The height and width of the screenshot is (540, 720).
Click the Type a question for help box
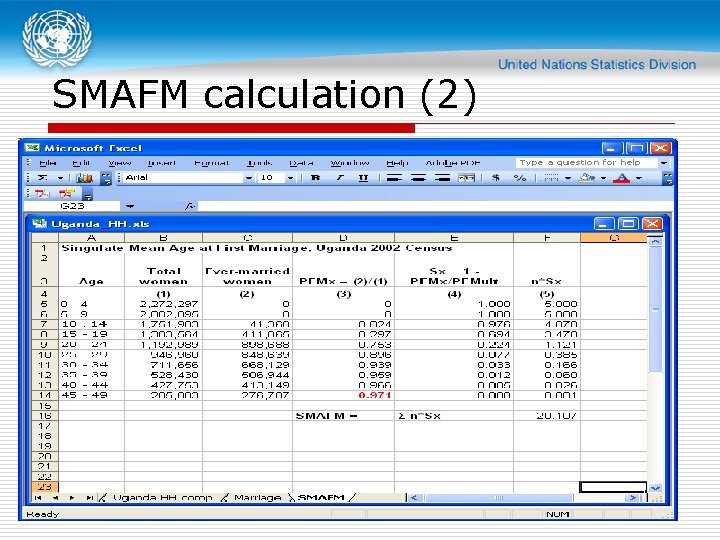coord(586,163)
